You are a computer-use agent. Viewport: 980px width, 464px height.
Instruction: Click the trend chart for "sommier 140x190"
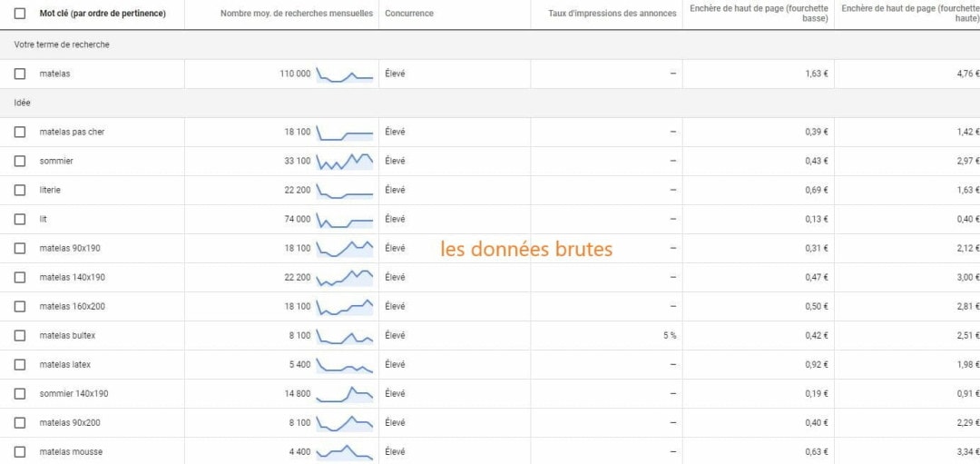pyautogui.click(x=345, y=394)
